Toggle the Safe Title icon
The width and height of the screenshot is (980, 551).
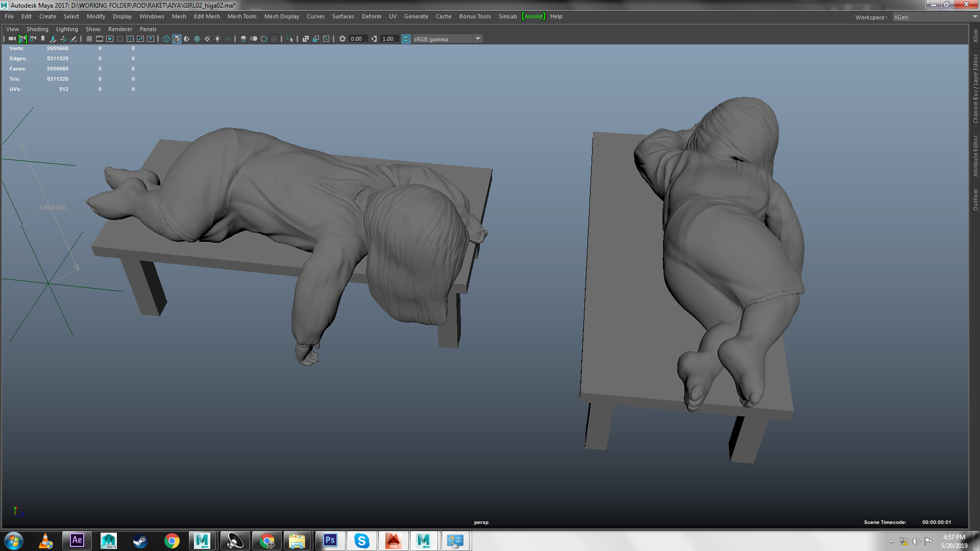click(151, 39)
